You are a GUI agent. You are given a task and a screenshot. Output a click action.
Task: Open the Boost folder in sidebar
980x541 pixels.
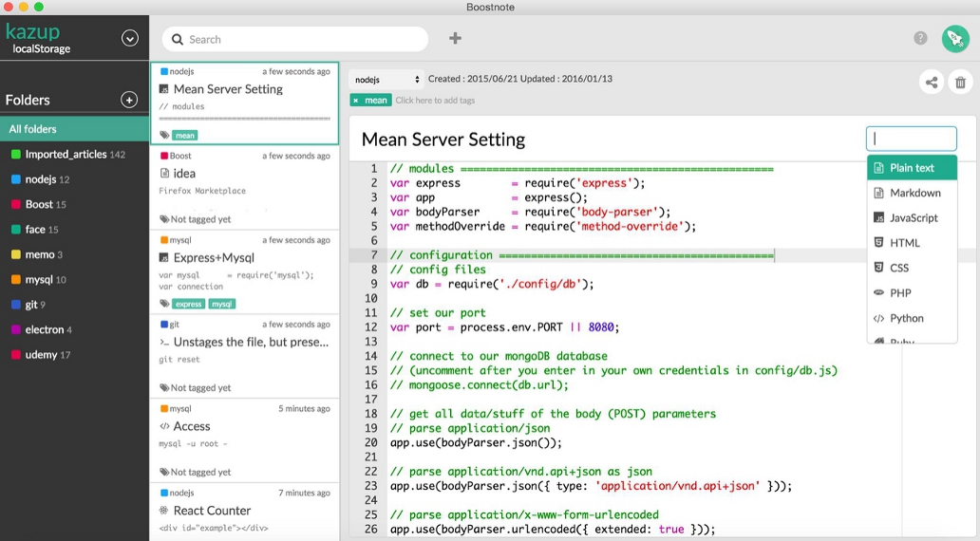point(74,204)
